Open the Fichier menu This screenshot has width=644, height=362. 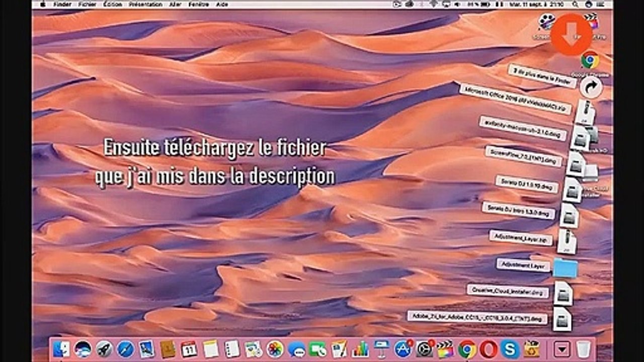click(x=87, y=4)
